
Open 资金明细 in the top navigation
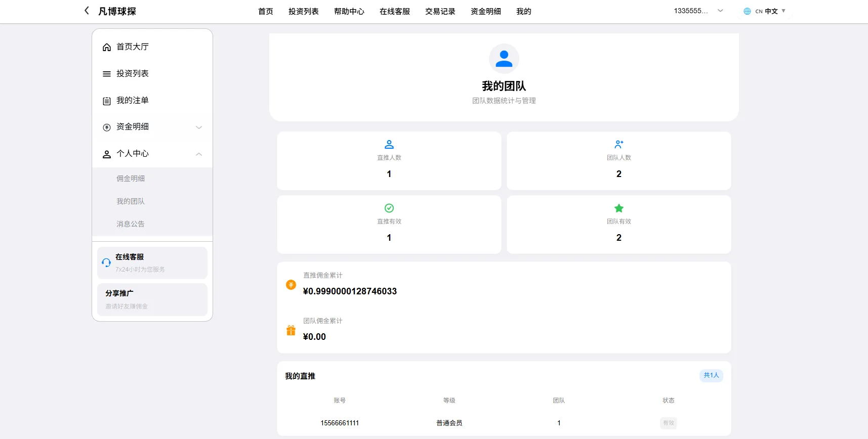pos(486,11)
